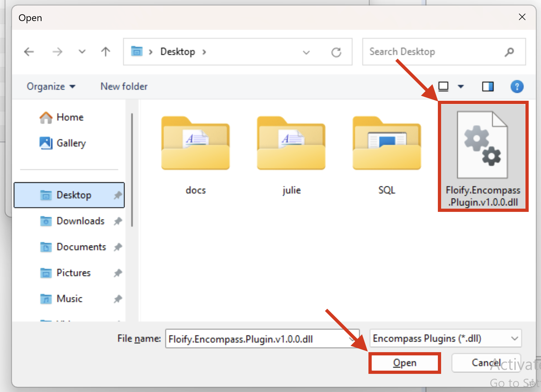Navigate to Downloads in the sidebar
The height and width of the screenshot is (392, 541).
click(x=80, y=221)
